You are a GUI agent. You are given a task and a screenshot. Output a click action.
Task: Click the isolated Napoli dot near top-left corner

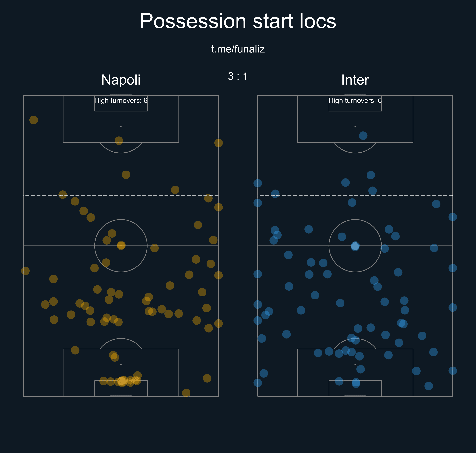pos(34,120)
